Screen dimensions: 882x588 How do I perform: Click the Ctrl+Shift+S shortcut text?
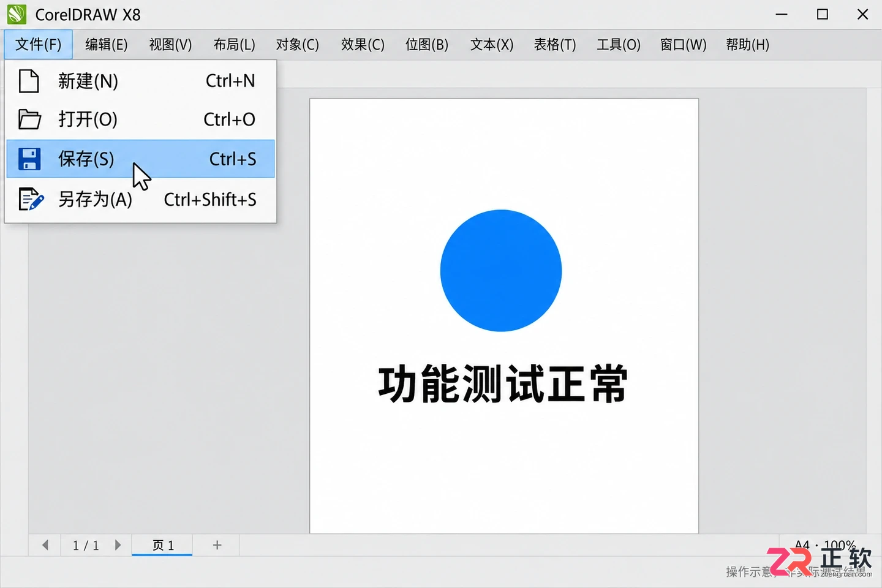210,200
